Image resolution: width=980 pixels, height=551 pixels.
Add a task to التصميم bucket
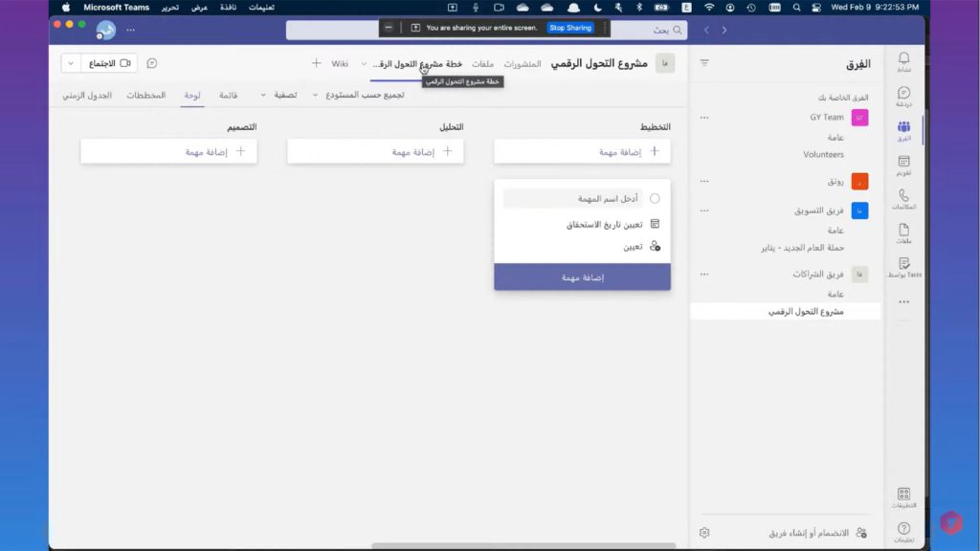point(168,152)
